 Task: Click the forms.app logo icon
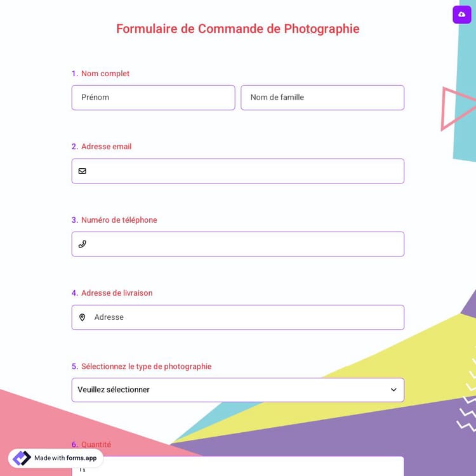coord(22,458)
